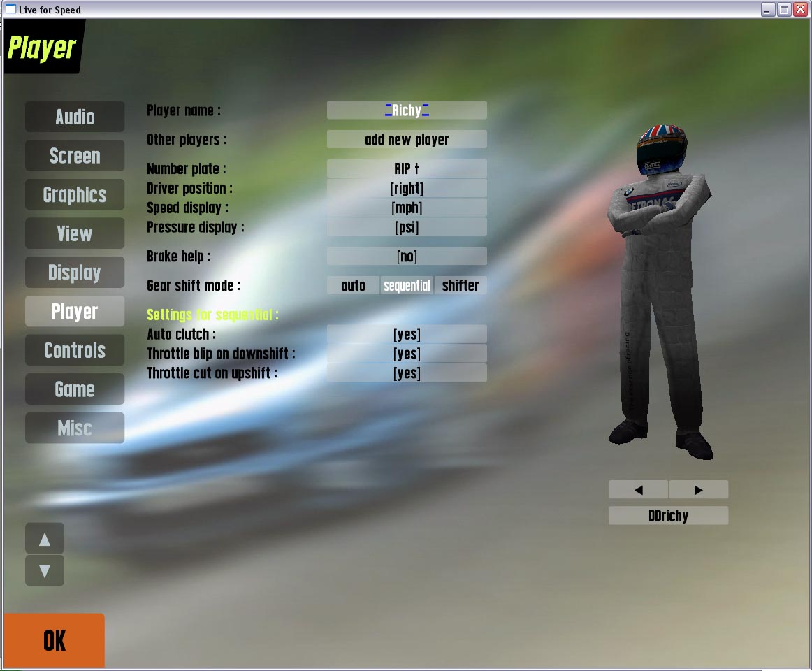The image size is (812, 671).
Task: Select sequential gear shift mode
Action: [407, 285]
